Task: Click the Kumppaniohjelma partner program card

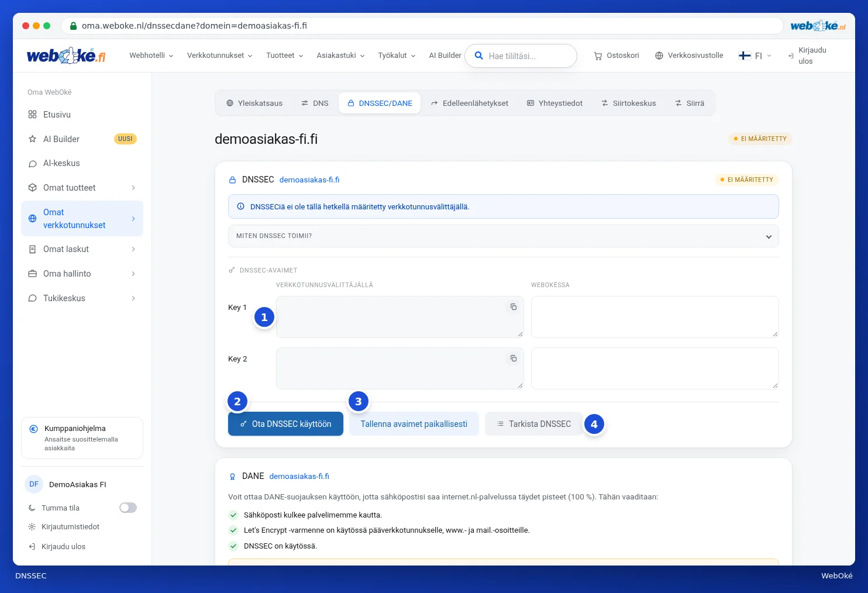Action: pos(82,438)
